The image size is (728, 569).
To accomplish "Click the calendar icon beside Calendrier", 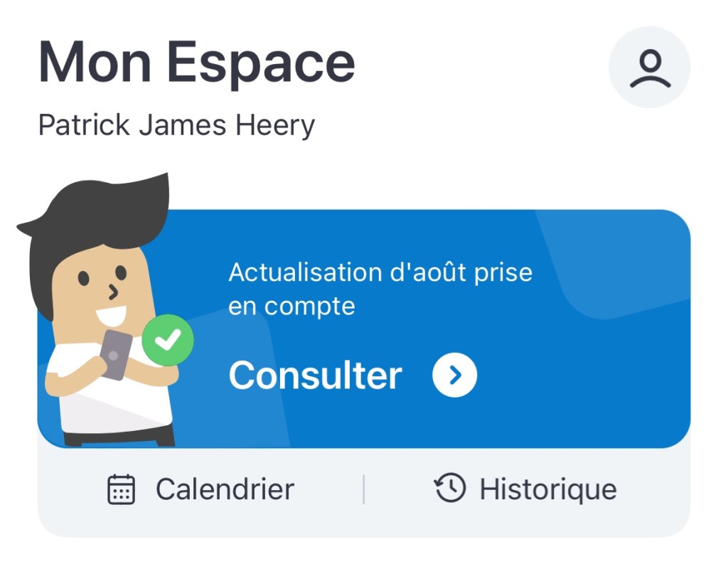I will (x=121, y=489).
